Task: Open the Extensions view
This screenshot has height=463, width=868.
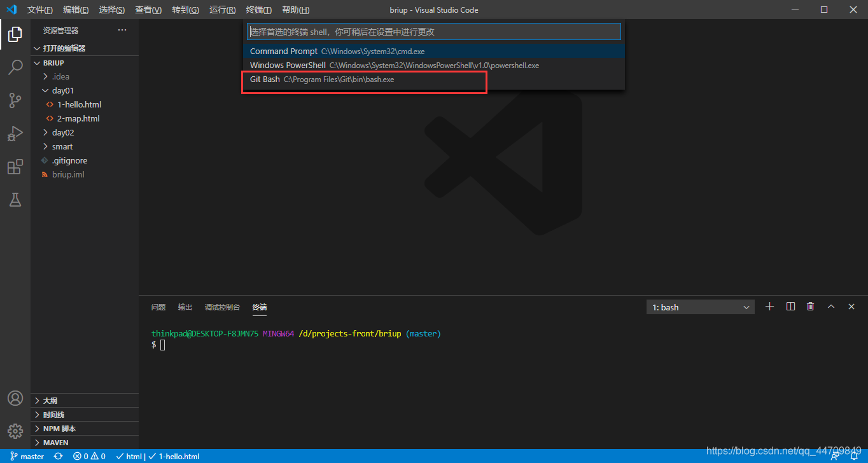Action: click(15, 167)
